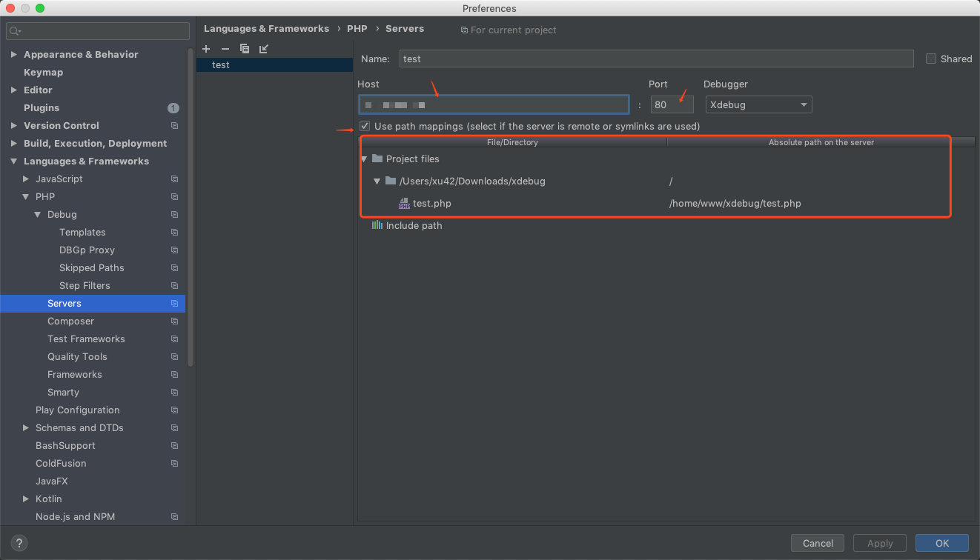
Task: Click project-level icon beside Smarty
Action: pos(174,393)
